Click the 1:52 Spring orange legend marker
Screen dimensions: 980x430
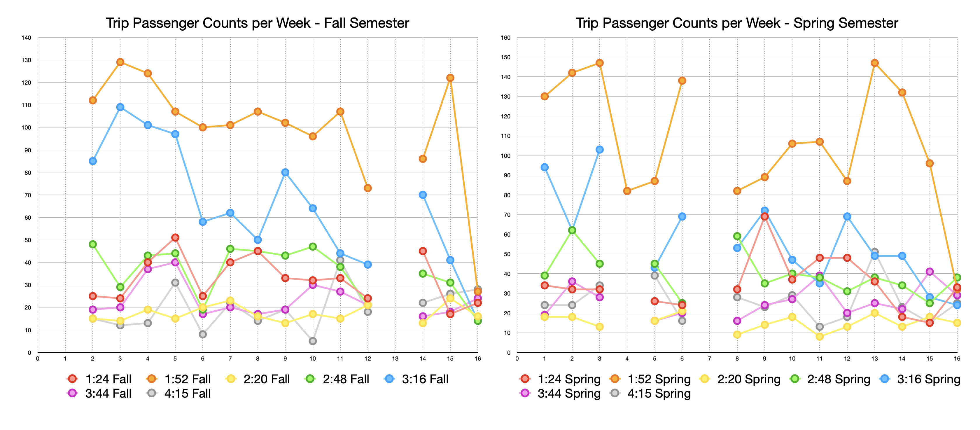click(615, 379)
